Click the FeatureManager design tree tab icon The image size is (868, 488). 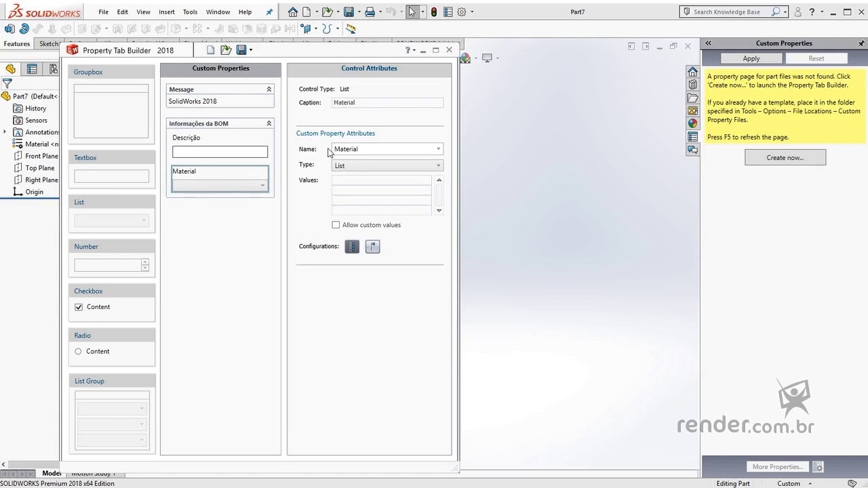pyautogui.click(x=11, y=69)
